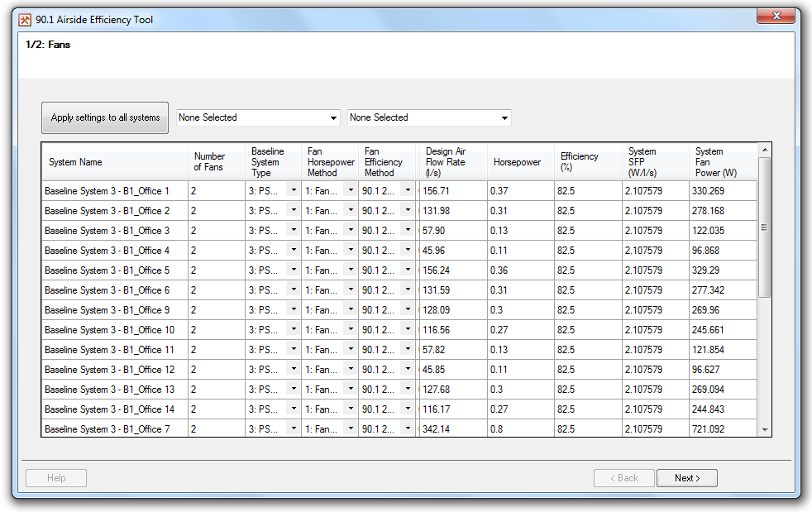This screenshot has height=512, width=812.
Task: Click the Design Air Flow Rate column header
Action: 452,161
